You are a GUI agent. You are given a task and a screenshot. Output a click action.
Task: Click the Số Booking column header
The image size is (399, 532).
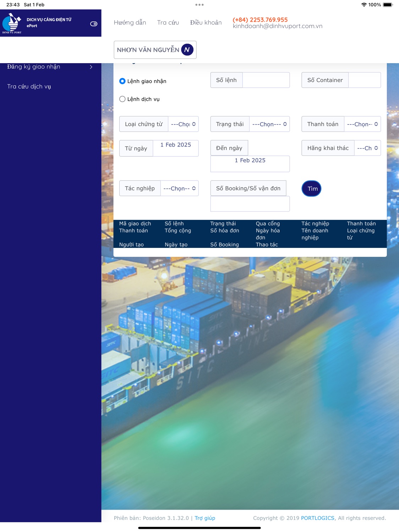click(224, 244)
